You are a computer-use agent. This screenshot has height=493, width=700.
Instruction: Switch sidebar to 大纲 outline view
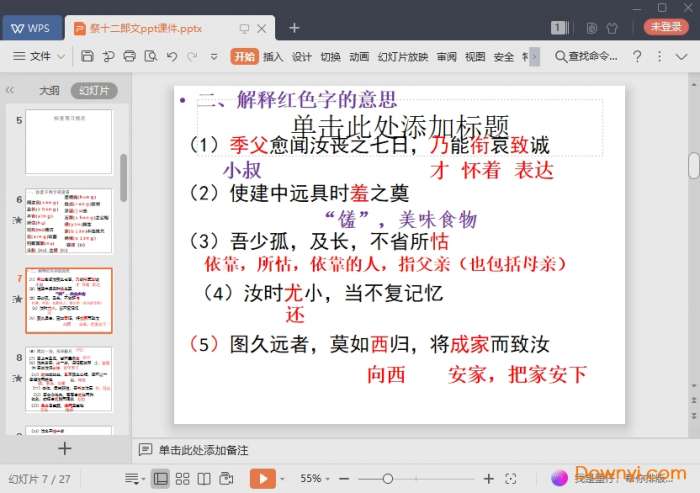(x=49, y=90)
